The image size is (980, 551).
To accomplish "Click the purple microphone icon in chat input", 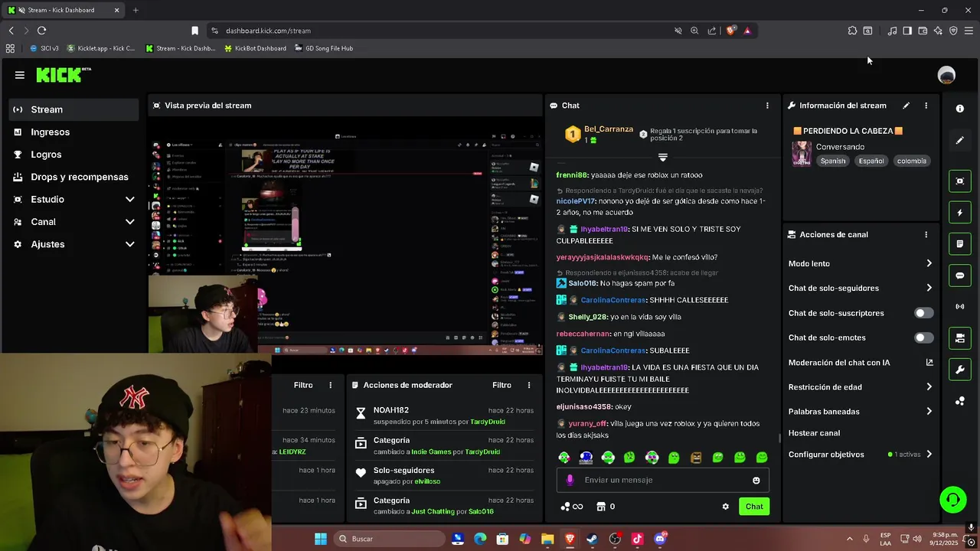I will tap(570, 480).
